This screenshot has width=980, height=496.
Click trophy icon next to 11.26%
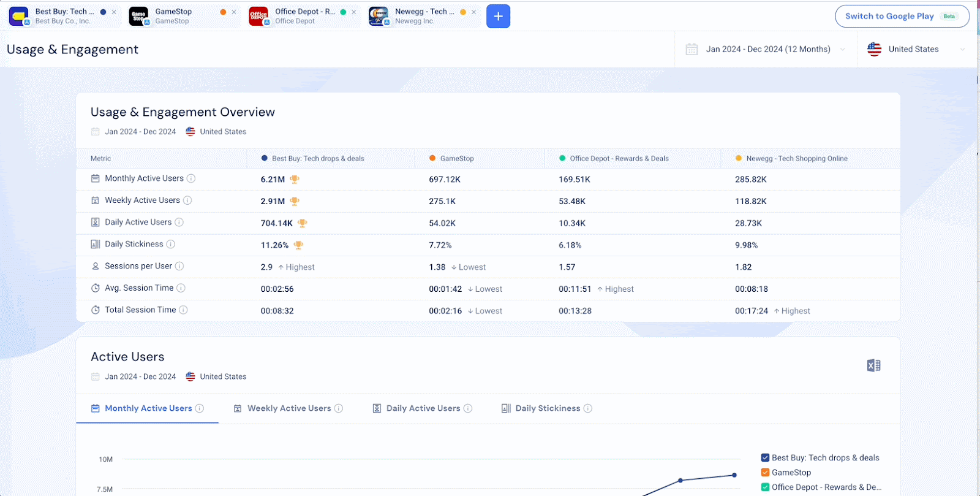(298, 245)
